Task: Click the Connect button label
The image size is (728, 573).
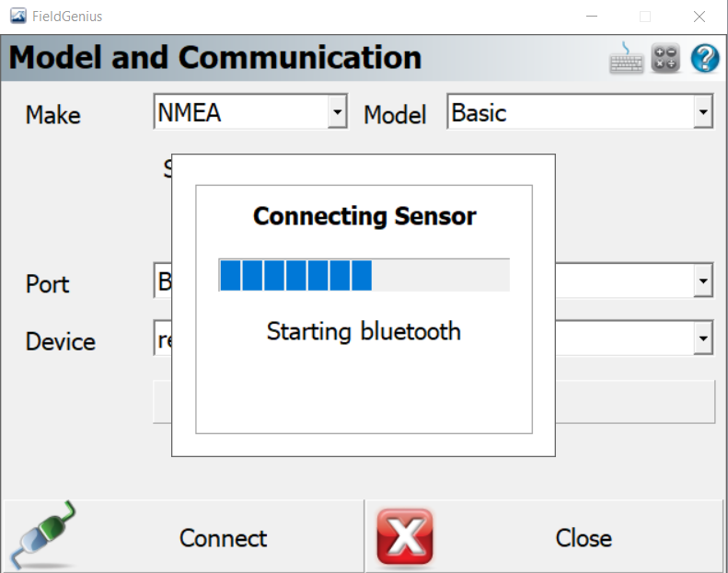Action: click(223, 538)
